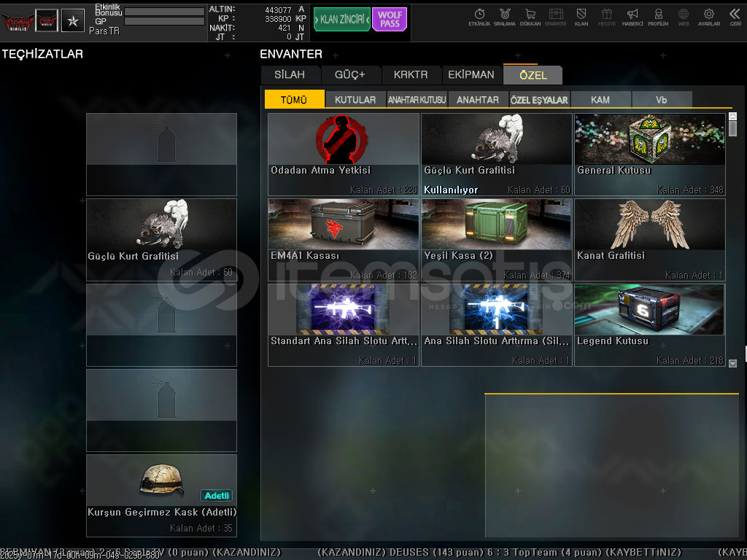Click the equipped Kurşun Geçirmez Kask slot
This screenshot has height=560, width=747.
tap(161, 496)
